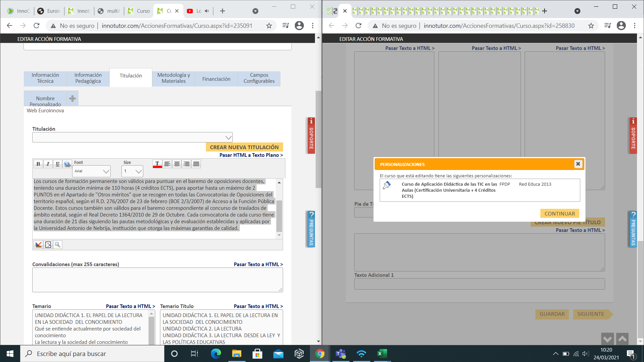Viewport: 644px width, 362px height.
Task: Toggle italic formatting in the editor
Action: pos(48,164)
